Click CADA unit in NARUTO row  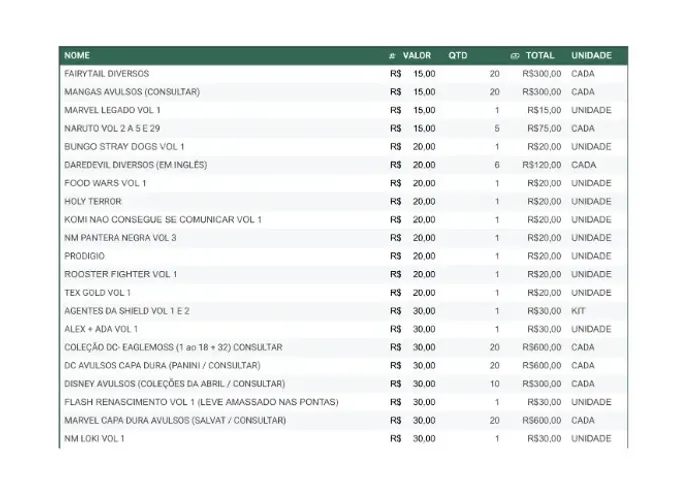[x=583, y=129]
